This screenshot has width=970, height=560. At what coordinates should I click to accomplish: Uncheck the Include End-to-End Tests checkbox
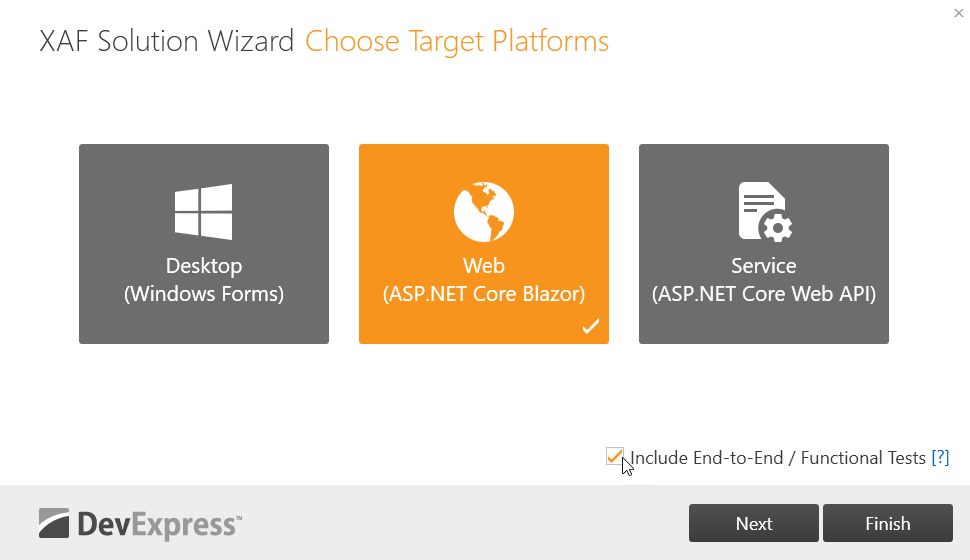click(614, 456)
